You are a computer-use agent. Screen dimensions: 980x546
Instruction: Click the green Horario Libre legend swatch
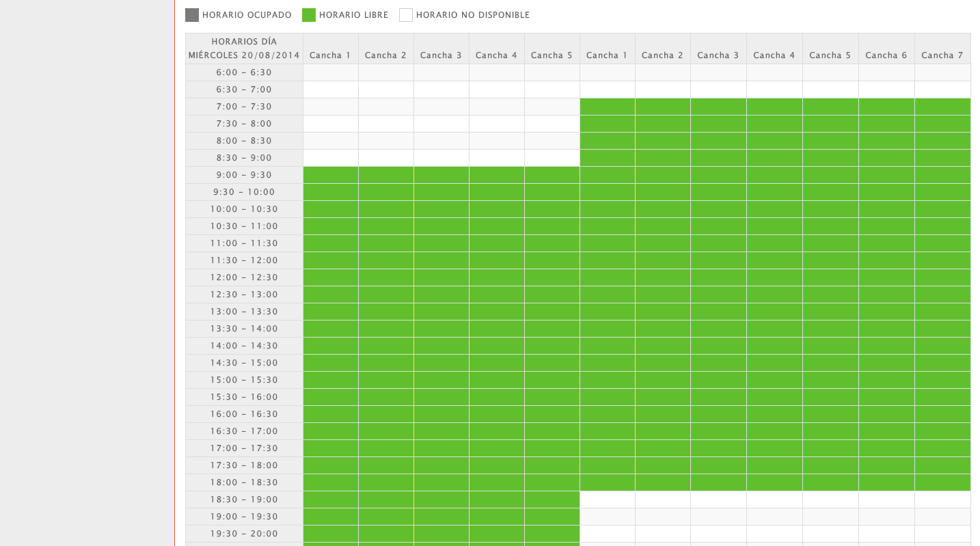[x=309, y=15]
